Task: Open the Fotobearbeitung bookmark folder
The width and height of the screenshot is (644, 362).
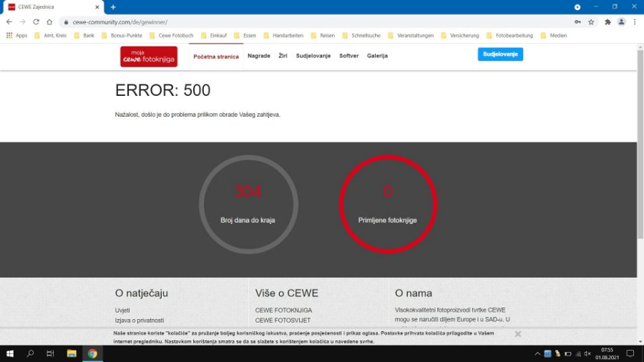Action: click(509, 36)
